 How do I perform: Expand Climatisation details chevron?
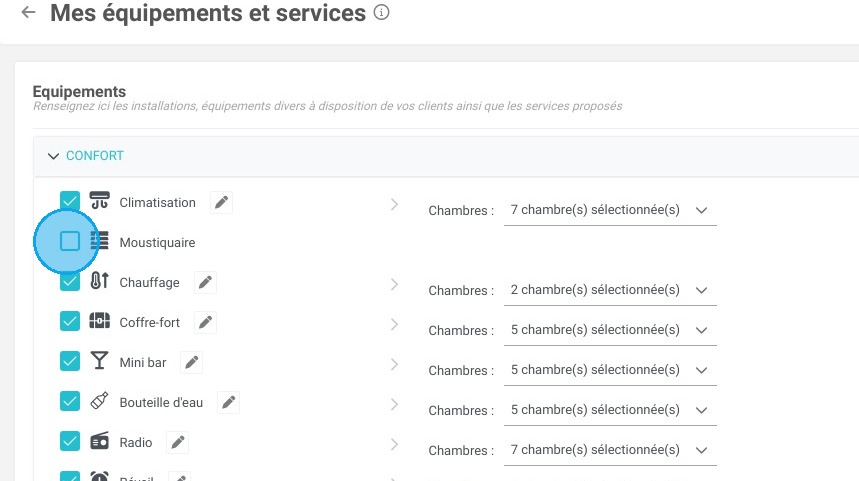[394, 204]
